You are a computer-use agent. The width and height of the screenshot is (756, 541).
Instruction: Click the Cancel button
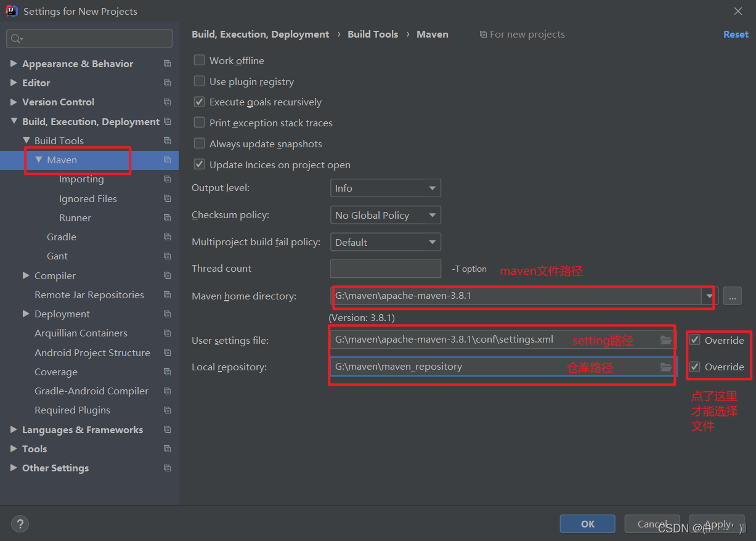[x=652, y=524]
